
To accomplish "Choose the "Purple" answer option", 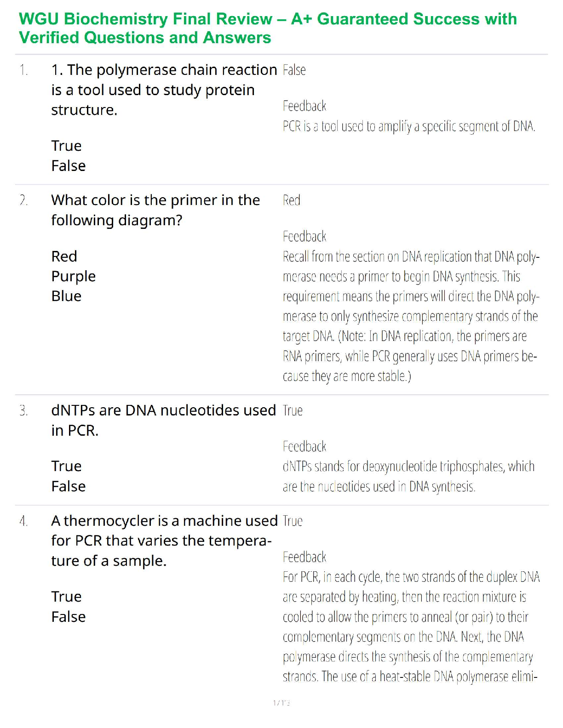I will click(73, 276).
